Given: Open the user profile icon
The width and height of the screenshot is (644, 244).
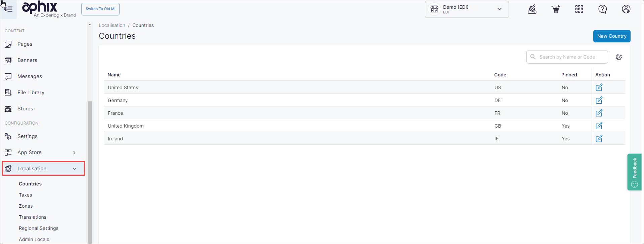Looking at the screenshot, I should (x=626, y=9).
